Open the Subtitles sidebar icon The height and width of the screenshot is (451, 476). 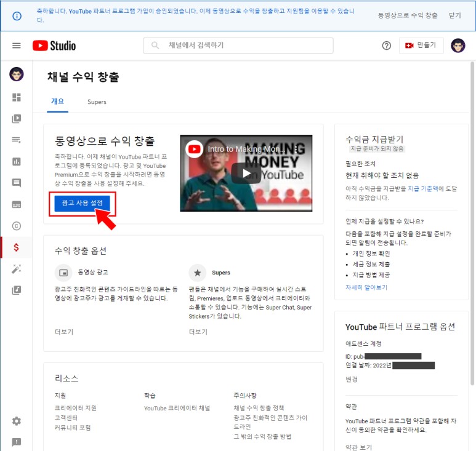tap(17, 204)
